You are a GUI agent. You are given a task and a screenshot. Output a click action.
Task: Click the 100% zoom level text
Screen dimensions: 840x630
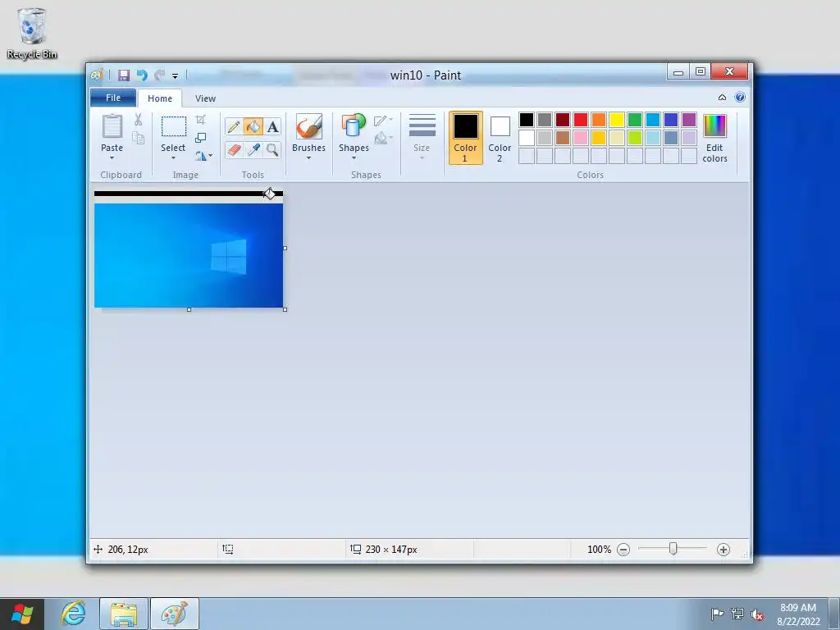(x=599, y=549)
